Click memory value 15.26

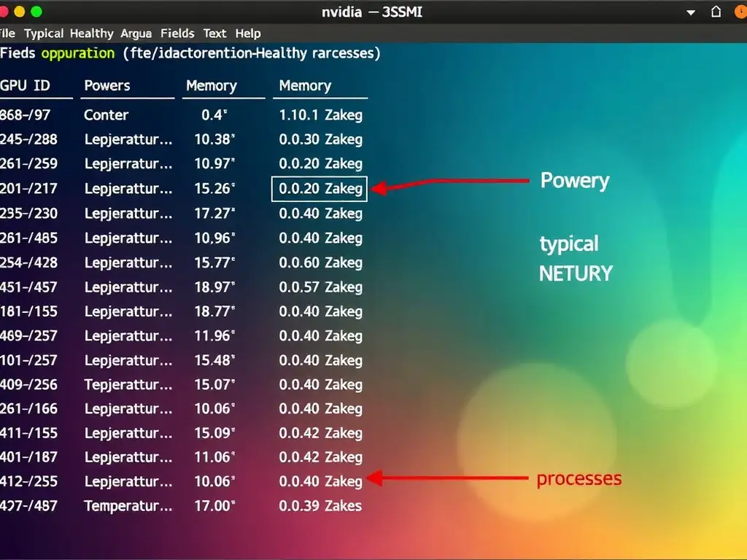(215, 189)
